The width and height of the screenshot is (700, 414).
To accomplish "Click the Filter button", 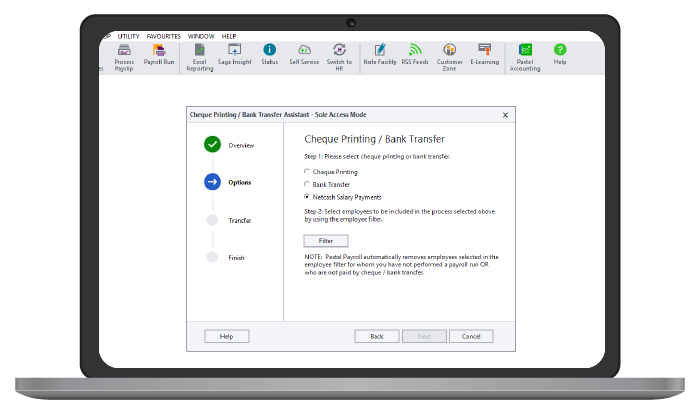I will pyautogui.click(x=326, y=241).
